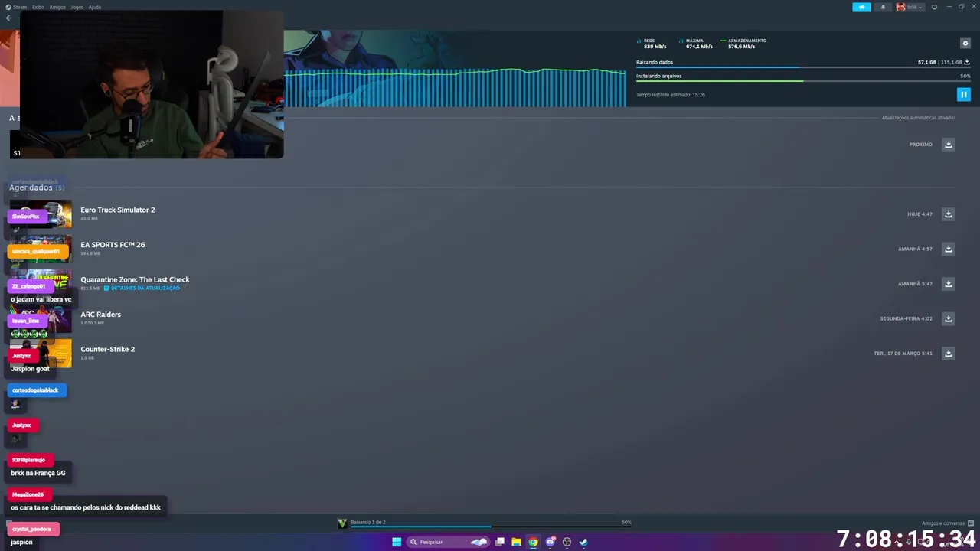This screenshot has width=980, height=551.
Task: Click download icon next to 57,1 GB
Action: coord(967,62)
